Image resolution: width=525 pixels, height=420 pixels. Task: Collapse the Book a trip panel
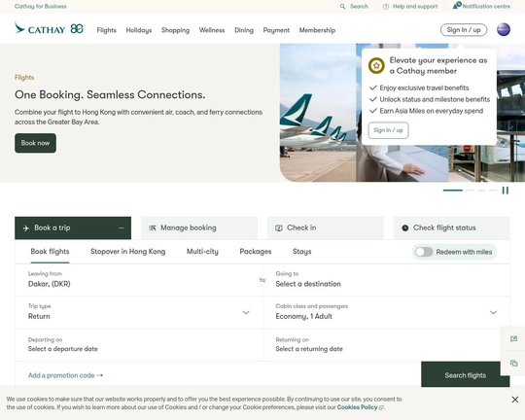[x=122, y=228]
